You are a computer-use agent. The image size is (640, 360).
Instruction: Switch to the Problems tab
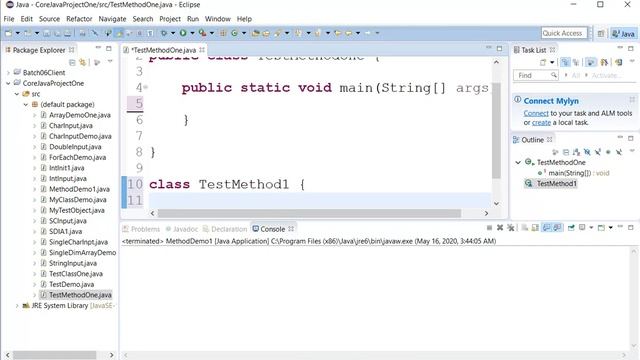coord(141,229)
